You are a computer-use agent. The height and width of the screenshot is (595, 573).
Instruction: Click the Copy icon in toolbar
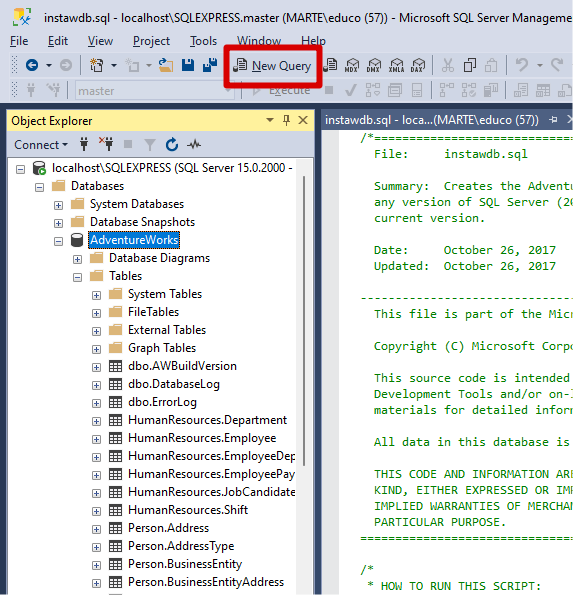(x=470, y=65)
